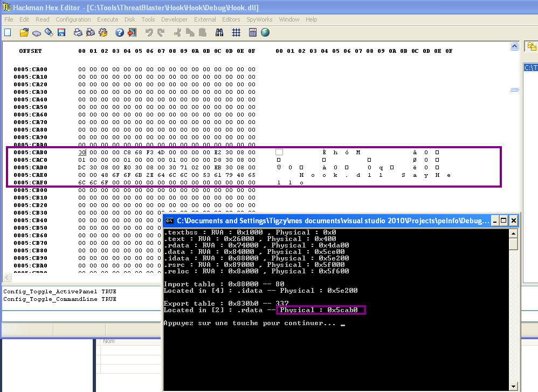Viewport: 538px width, 392px height.
Task: Click the Print icon in toolbar
Action: (78, 32)
